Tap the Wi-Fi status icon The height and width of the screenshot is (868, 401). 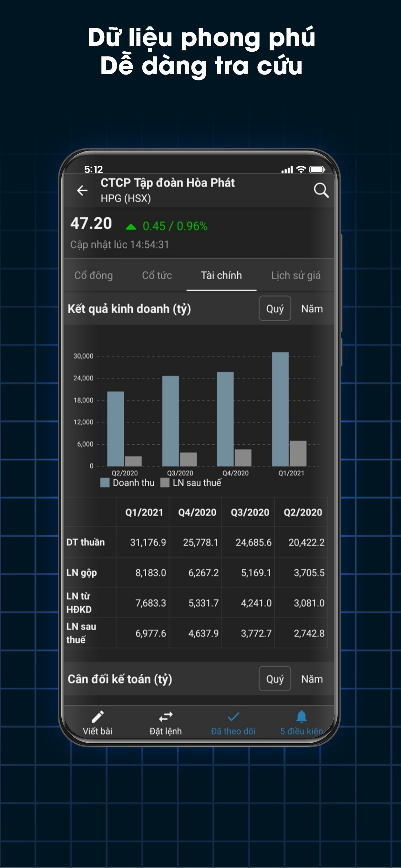[x=301, y=170]
